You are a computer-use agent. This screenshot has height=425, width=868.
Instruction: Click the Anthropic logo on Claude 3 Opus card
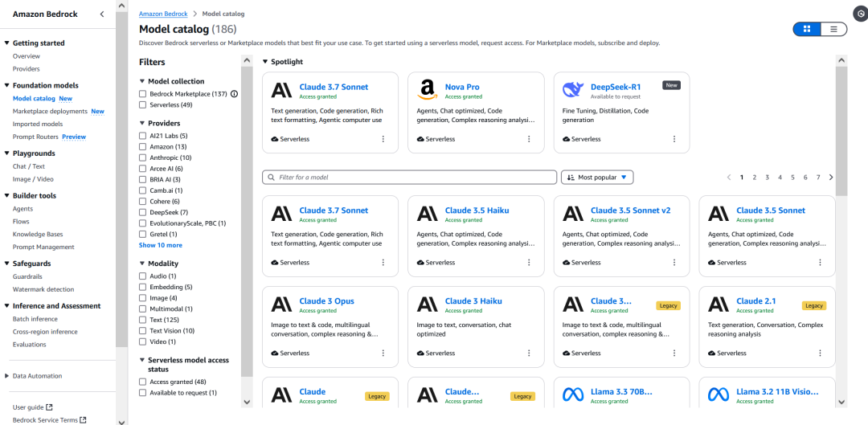pos(281,304)
